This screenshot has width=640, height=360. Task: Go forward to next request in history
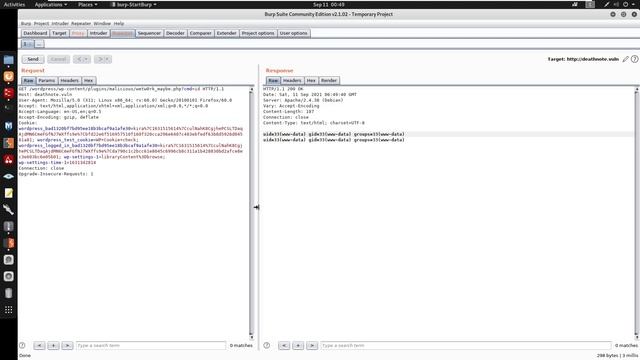pyautogui.click(x=102, y=59)
